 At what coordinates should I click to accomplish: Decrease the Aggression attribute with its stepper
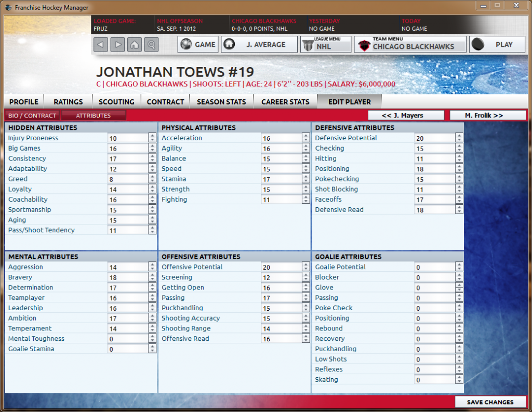point(153,269)
